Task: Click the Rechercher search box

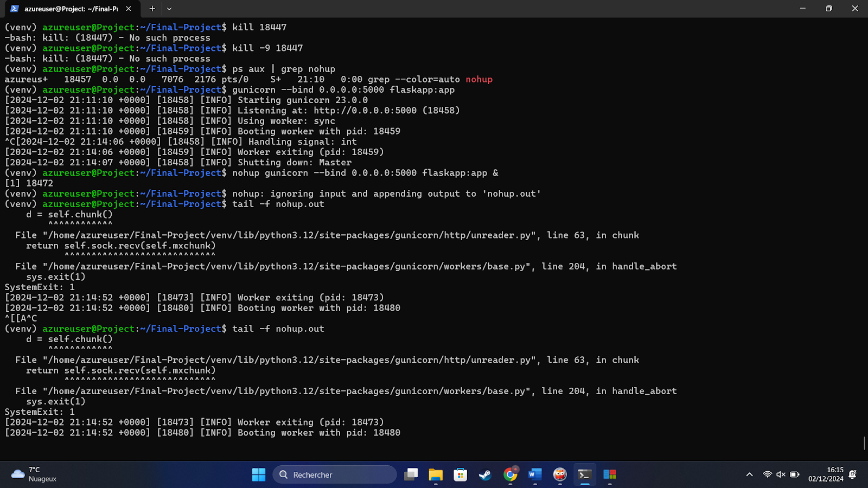Action: [335, 474]
